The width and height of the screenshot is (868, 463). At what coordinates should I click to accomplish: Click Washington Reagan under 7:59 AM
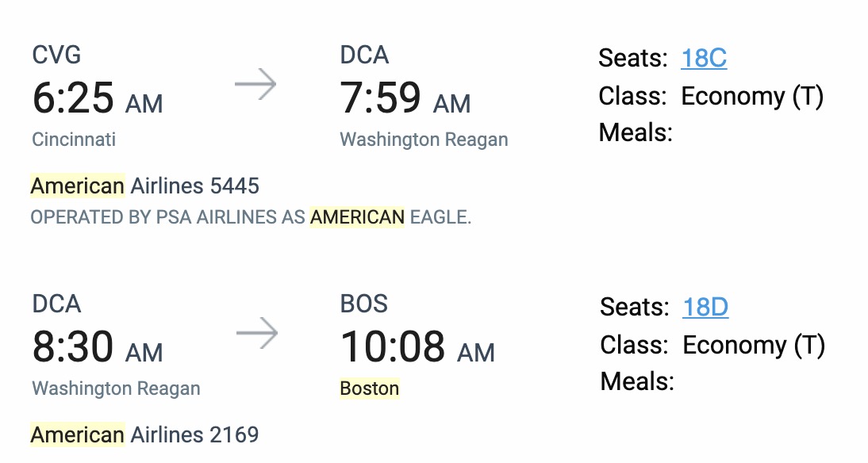(424, 140)
